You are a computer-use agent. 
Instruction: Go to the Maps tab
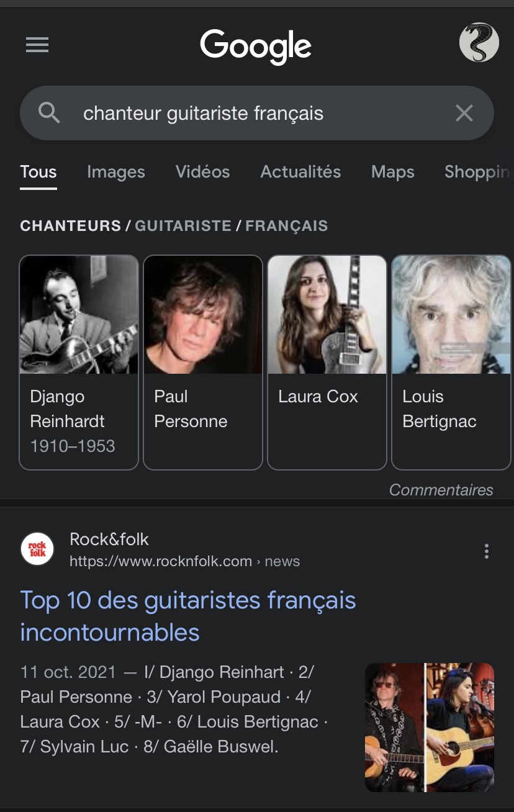pos(392,172)
